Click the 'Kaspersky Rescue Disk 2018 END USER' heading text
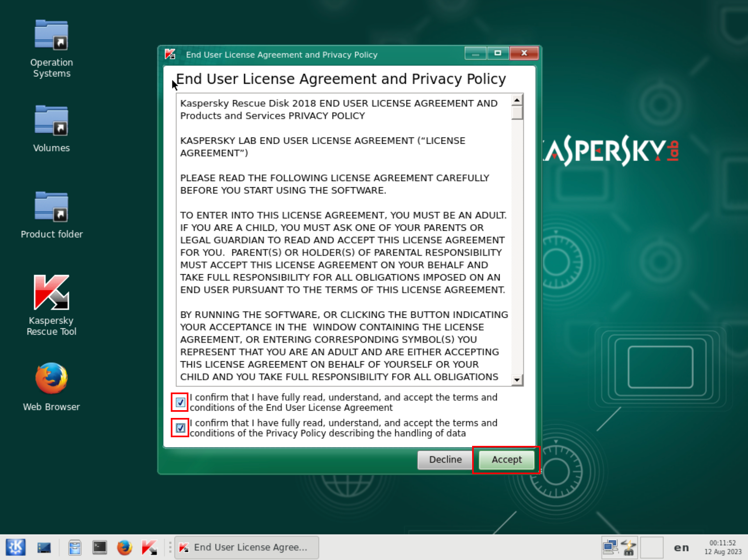 coord(339,109)
